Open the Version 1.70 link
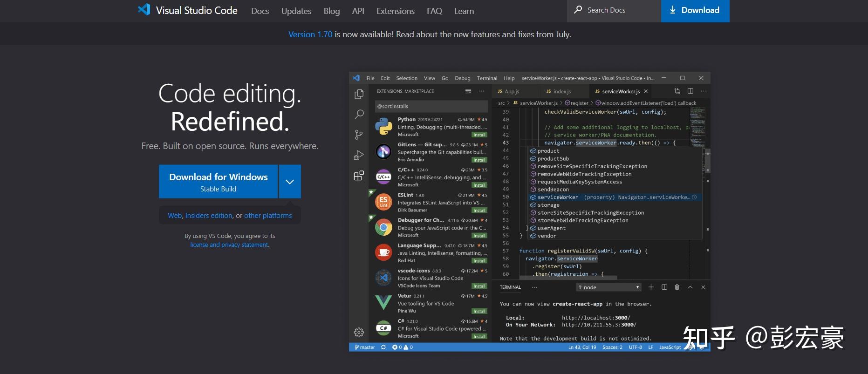Image resolution: width=868 pixels, height=374 pixels. click(x=310, y=34)
